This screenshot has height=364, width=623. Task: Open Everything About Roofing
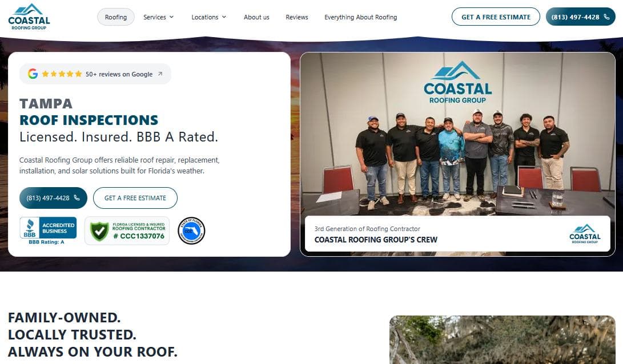coord(360,17)
